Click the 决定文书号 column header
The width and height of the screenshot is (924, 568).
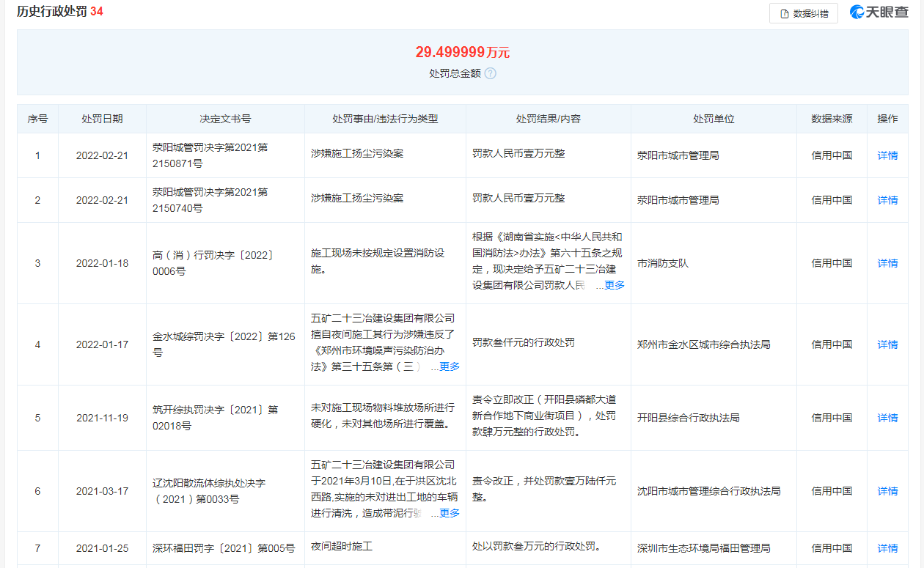(225, 119)
